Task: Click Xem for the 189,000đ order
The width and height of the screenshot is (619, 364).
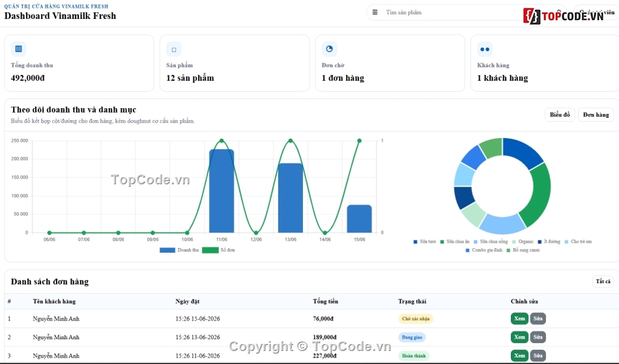Action: 519,337
